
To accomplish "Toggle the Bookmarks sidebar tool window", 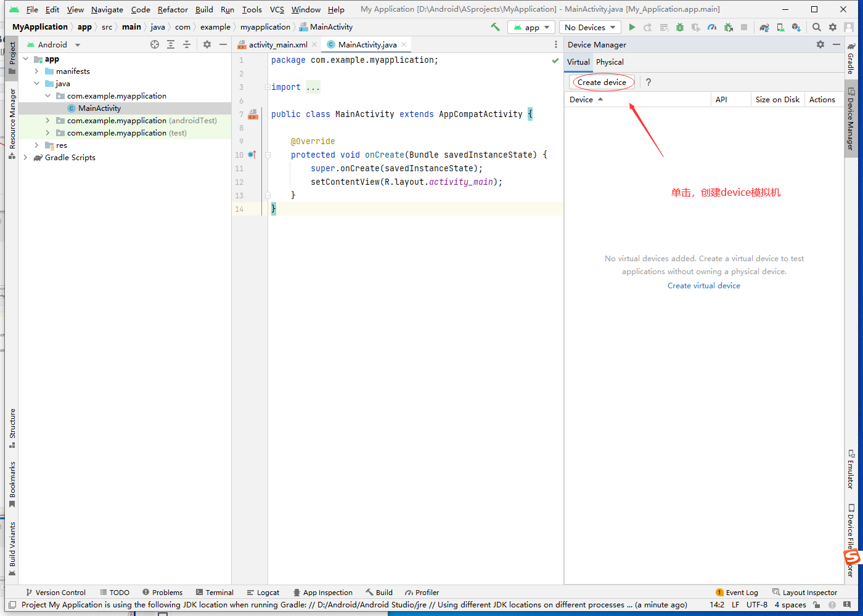I will click(x=12, y=485).
